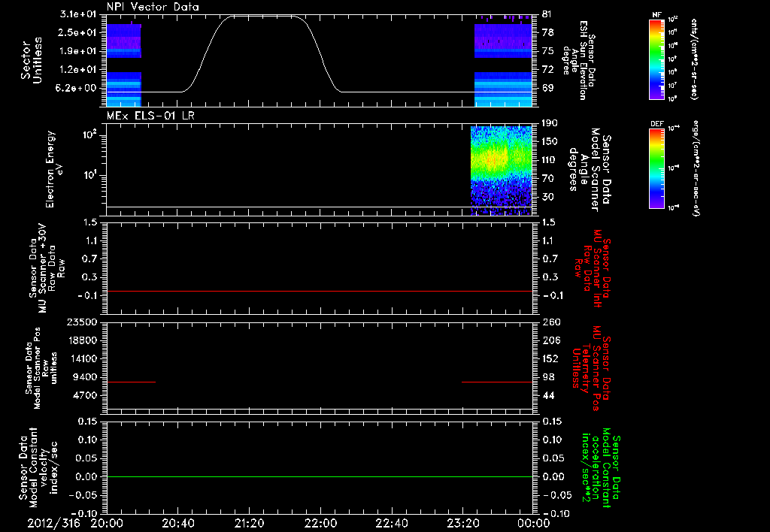The width and height of the screenshot is (770, 532).
Task: Click the 20:40 time axis label
Action: (177, 523)
